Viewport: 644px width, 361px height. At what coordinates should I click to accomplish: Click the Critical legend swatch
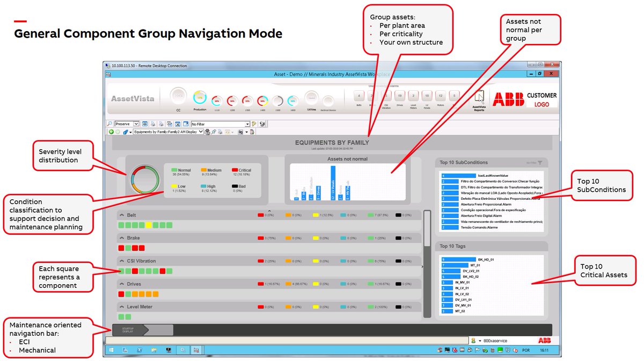point(235,170)
